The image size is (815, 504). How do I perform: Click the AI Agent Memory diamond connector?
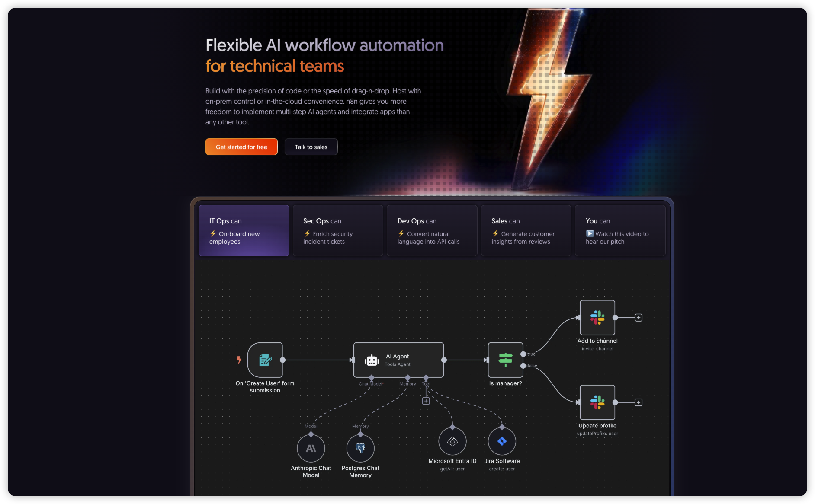pos(407,378)
